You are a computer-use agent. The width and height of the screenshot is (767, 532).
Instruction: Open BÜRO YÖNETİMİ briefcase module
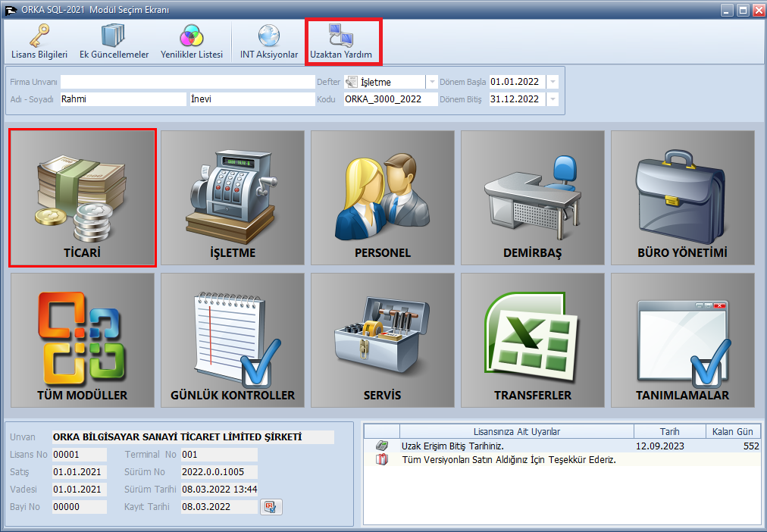[x=682, y=198]
